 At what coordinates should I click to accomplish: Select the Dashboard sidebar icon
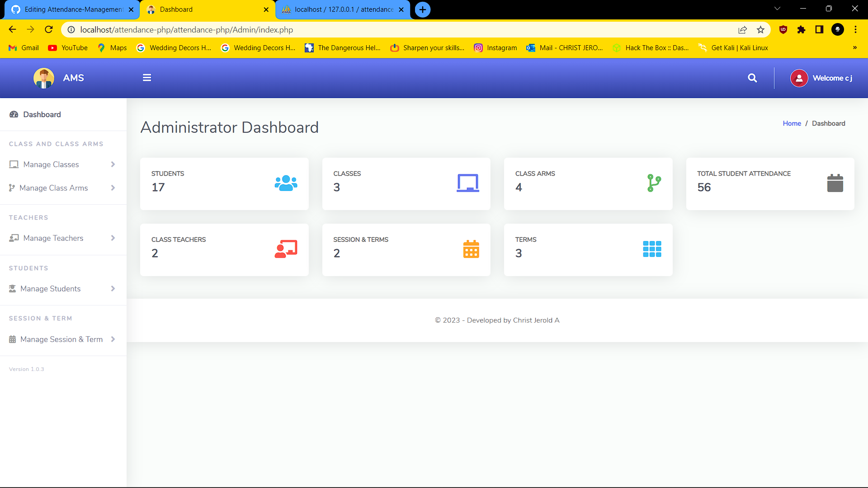pos(14,114)
